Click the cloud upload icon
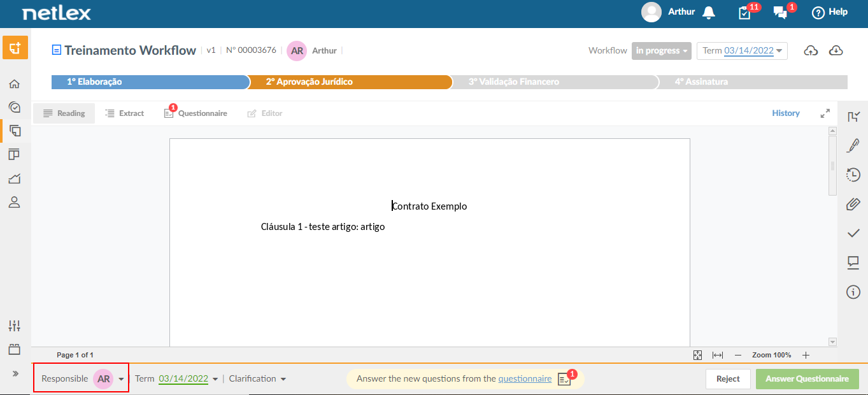868x395 pixels. pos(811,51)
